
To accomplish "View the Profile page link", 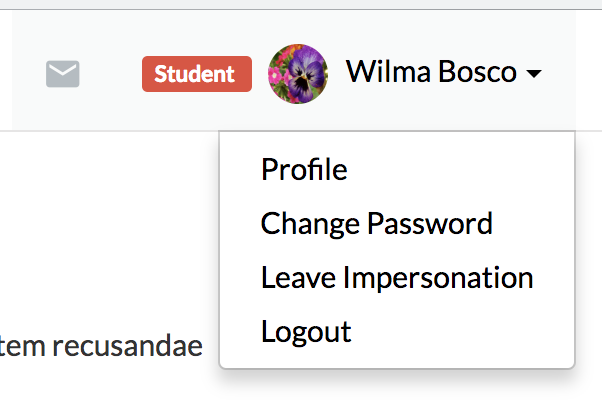I will (304, 170).
